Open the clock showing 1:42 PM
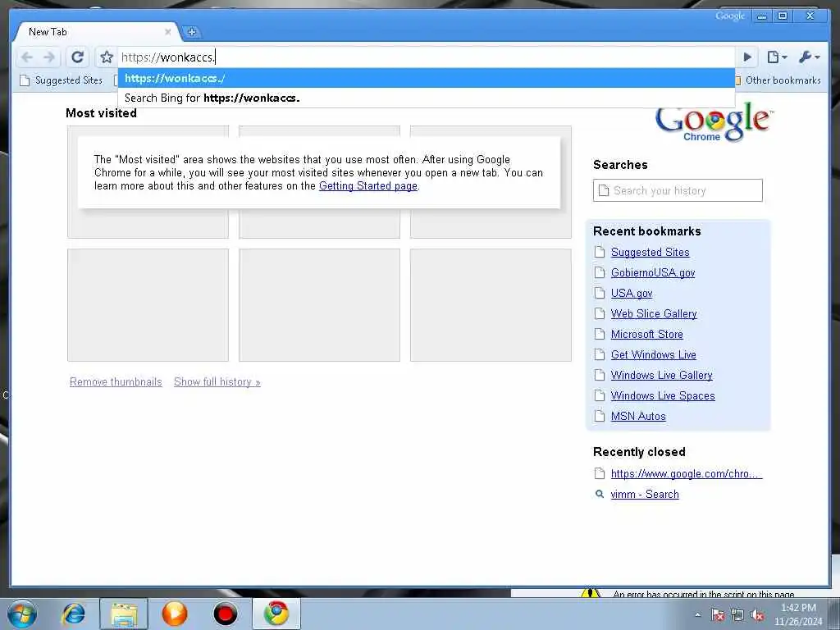This screenshot has width=840, height=630. (798, 614)
